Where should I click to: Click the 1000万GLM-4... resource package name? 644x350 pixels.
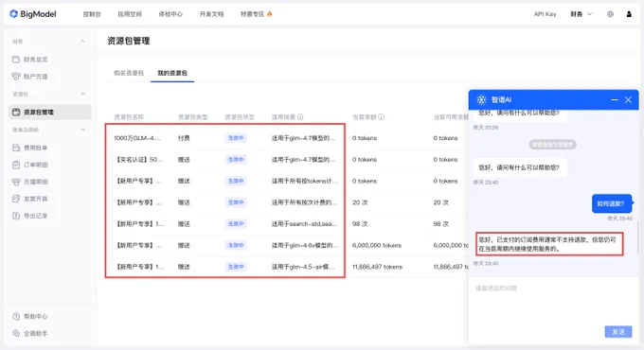[x=137, y=138]
